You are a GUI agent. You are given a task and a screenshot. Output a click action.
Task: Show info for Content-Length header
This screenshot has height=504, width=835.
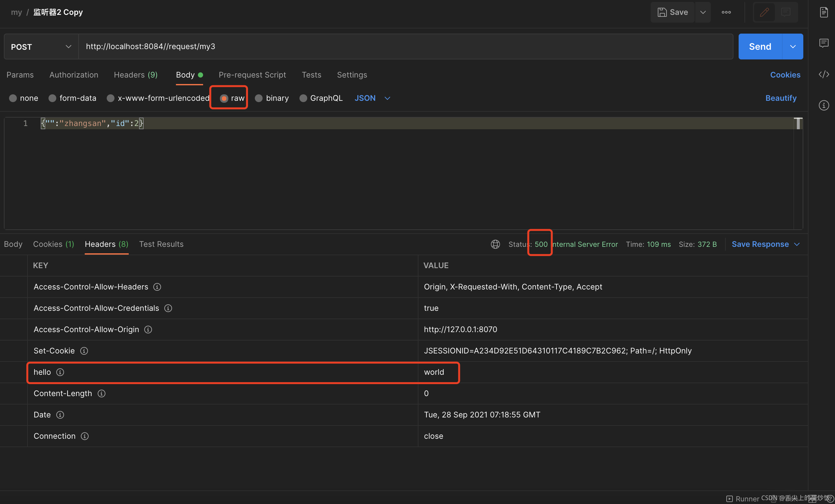101,393
